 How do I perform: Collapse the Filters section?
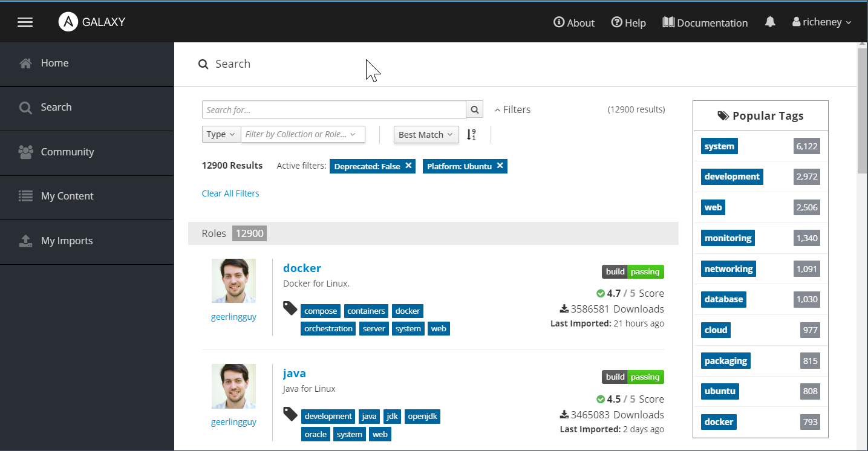512,110
